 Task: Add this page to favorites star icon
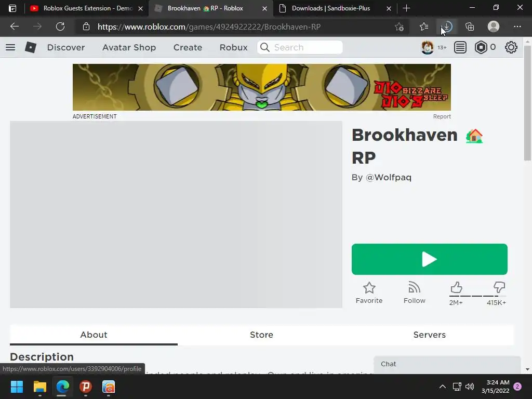point(400,26)
